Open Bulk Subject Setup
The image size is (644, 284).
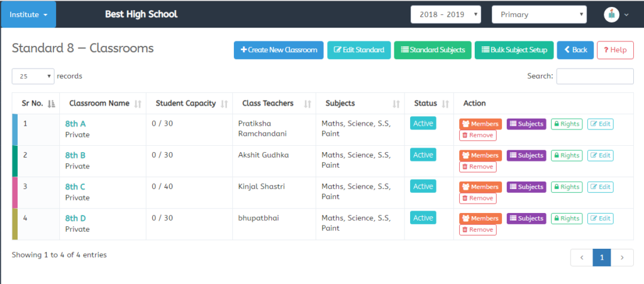pos(514,50)
